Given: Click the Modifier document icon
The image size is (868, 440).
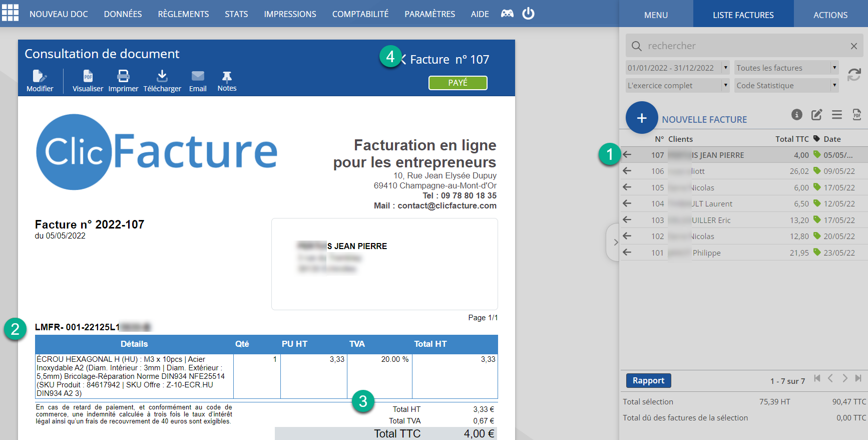Looking at the screenshot, I should pyautogui.click(x=40, y=76).
